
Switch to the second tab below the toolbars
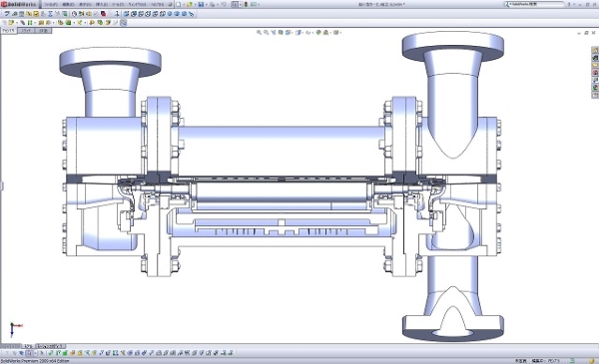click(x=26, y=31)
